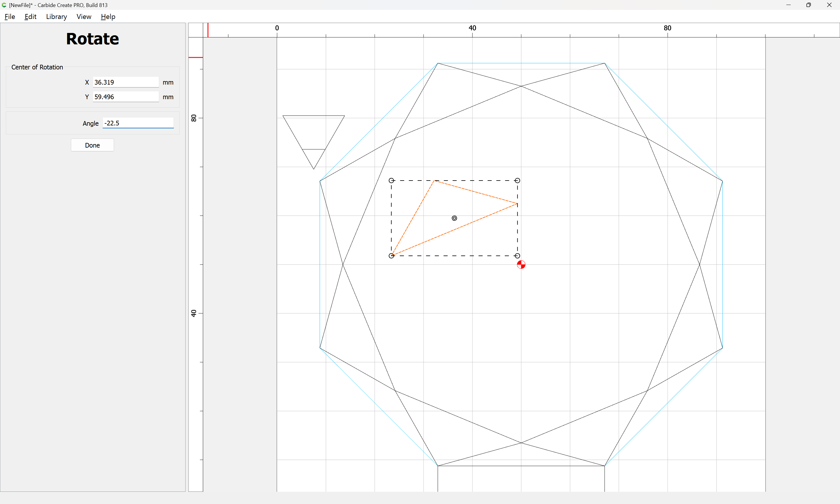Screen dimensions: 840x504
Task: Click the Carbide Create app icon in title bar
Action: 4,5
